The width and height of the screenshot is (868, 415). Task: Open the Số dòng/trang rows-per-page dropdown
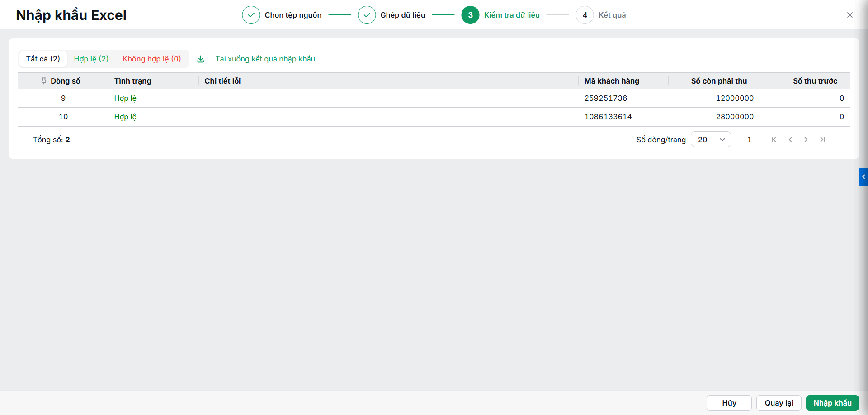pyautogui.click(x=711, y=140)
